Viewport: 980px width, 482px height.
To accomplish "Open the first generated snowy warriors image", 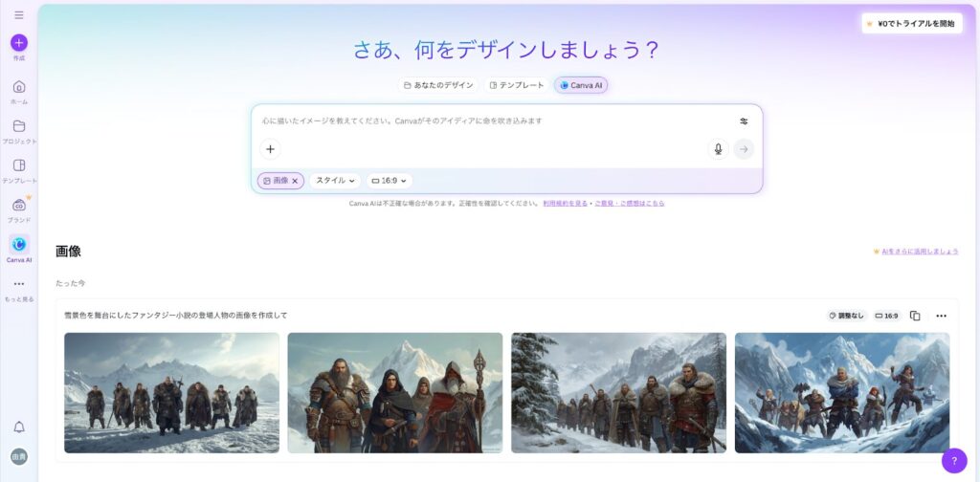I will 171,392.
